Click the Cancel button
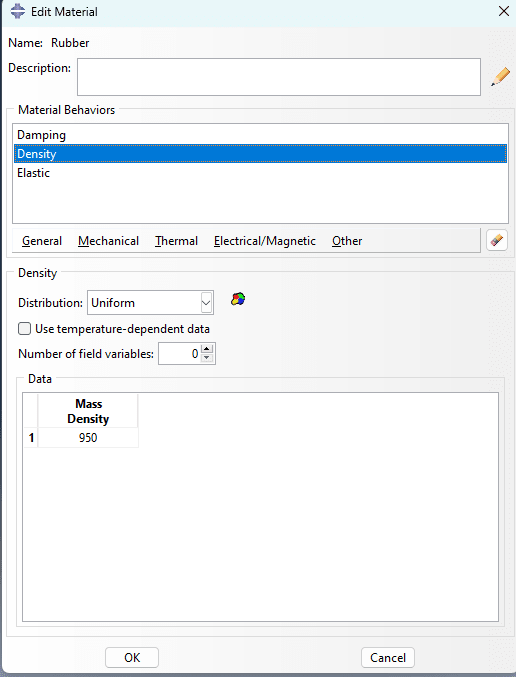Image resolution: width=516 pixels, height=677 pixels. (x=388, y=657)
